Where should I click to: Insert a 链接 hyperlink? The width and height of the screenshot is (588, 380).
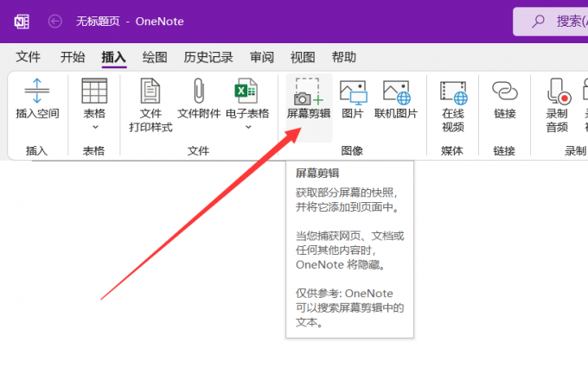[x=505, y=98]
